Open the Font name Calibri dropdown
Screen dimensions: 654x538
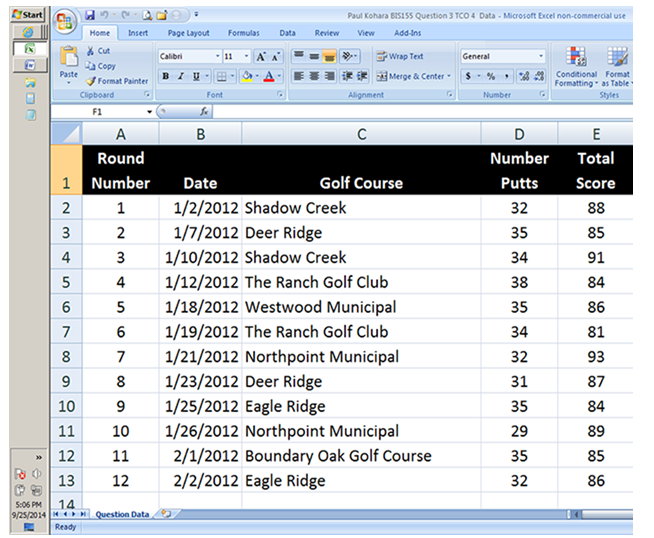[217, 56]
